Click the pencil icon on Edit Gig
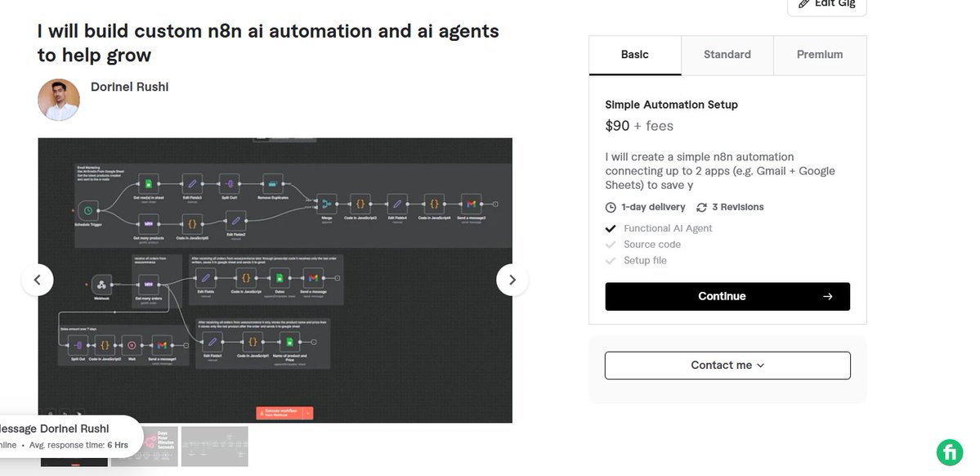The height and width of the screenshot is (476, 980). coord(803,4)
